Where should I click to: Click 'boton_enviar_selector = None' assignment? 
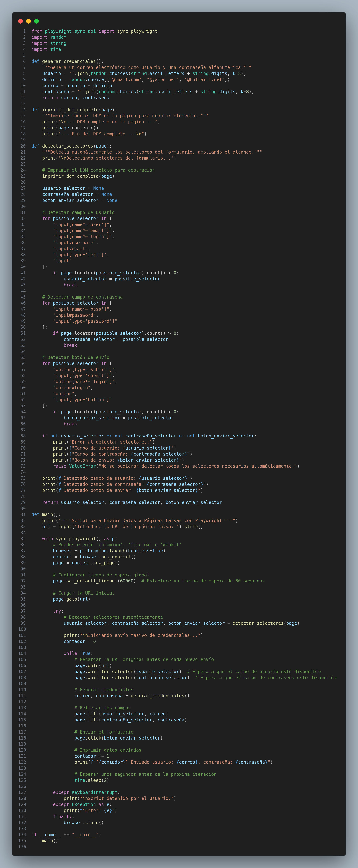point(80,200)
